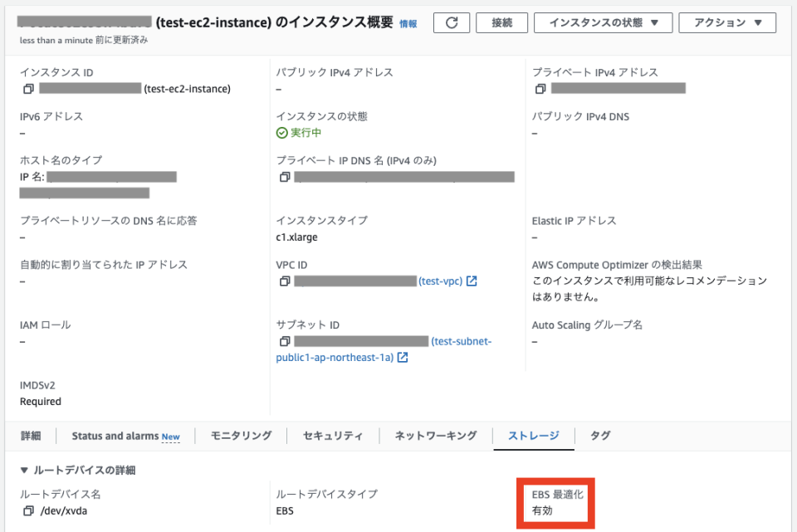Open the アクション dropdown
Screen dimensions: 797x532
click(x=727, y=22)
